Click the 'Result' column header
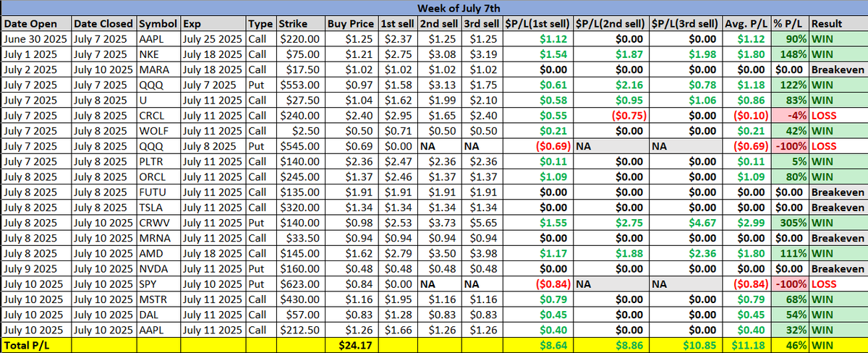The image size is (868, 353). 838,24
